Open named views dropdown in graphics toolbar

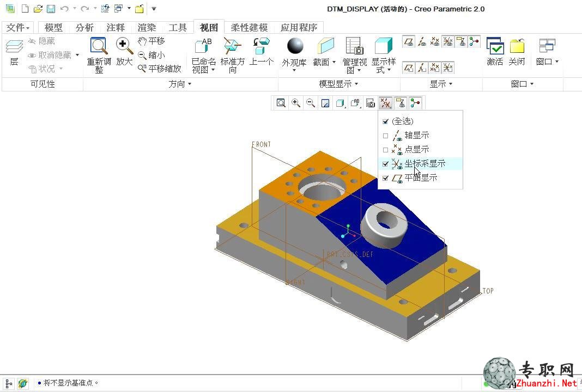(356, 103)
